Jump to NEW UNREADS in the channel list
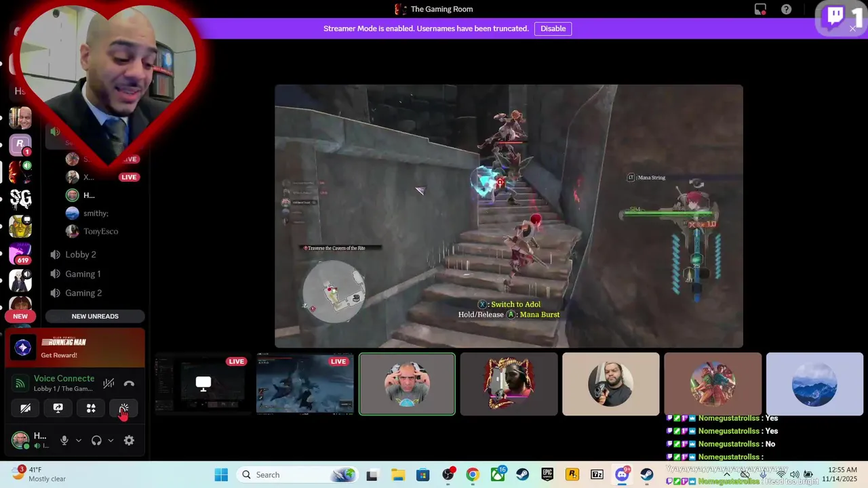 [95, 316]
